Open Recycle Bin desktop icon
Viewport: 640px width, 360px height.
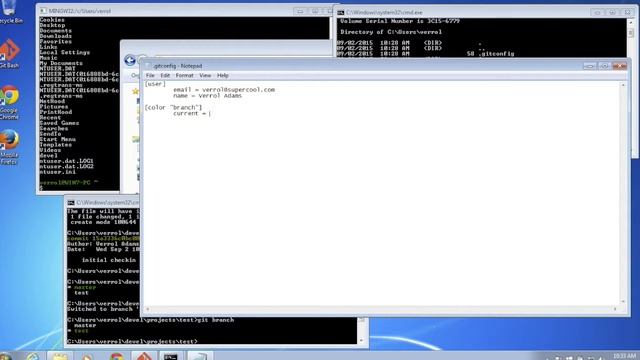(10, 11)
